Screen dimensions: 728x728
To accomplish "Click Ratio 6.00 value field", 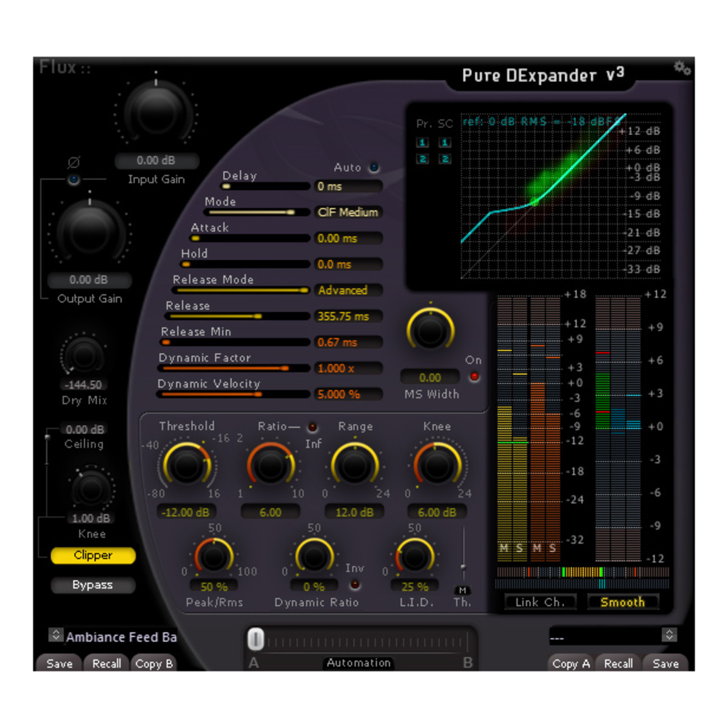I will tap(271, 512).
